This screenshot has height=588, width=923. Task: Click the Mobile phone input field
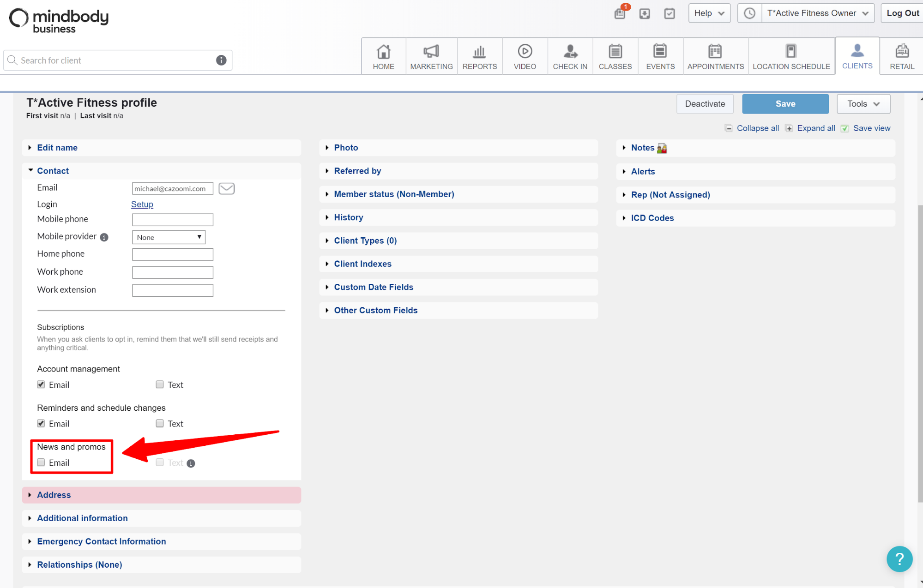[x=173, y=220]
